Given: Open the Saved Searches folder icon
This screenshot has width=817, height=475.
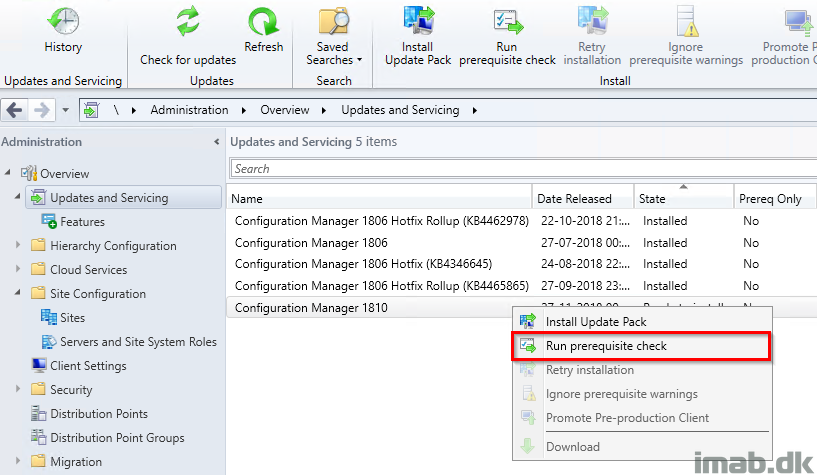Looking at the screenshot, I should click(x=334, y=21).
